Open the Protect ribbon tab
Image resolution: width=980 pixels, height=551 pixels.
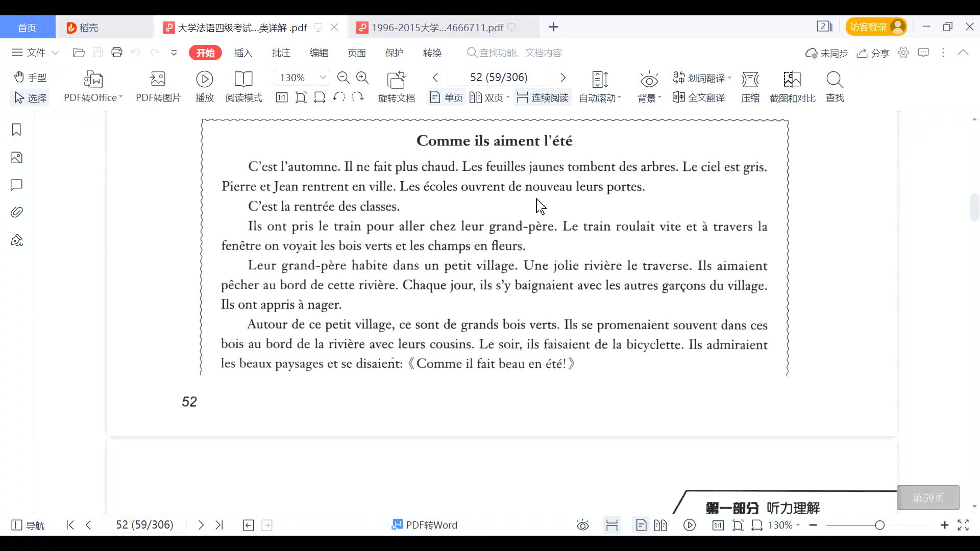pos(395,53)
